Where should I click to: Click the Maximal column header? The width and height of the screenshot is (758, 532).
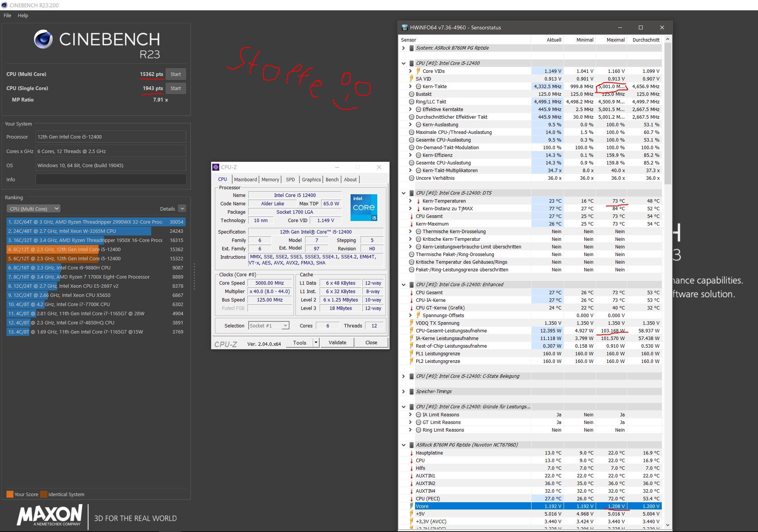point(611,40)
